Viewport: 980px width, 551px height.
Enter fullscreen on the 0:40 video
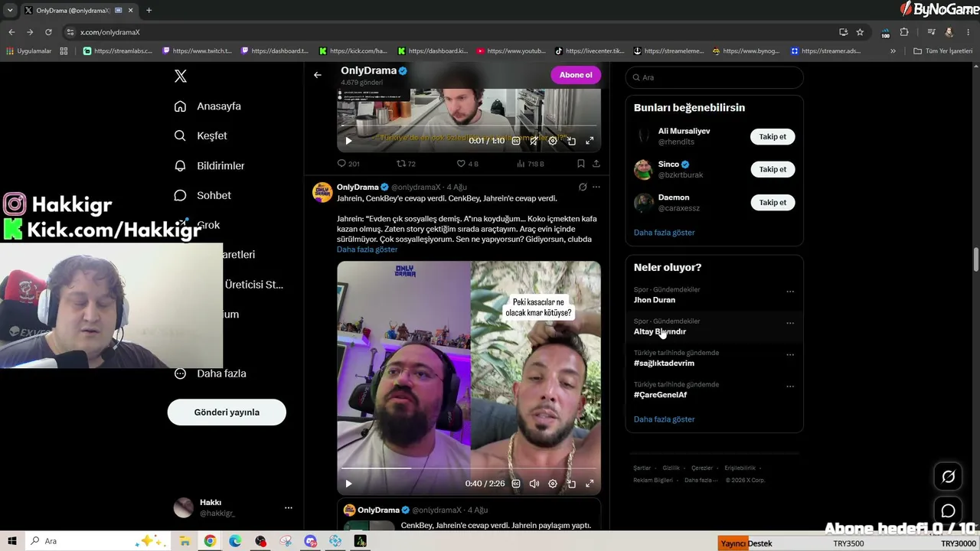590,484
